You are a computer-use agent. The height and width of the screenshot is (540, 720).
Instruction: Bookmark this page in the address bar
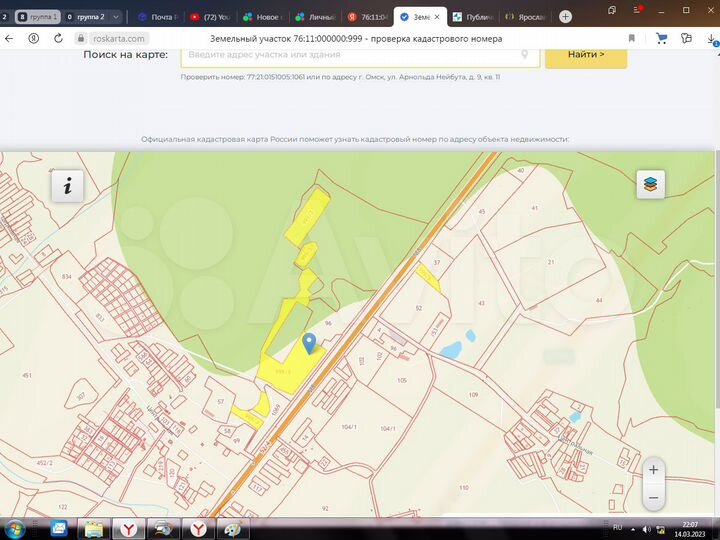coord(632,38)
